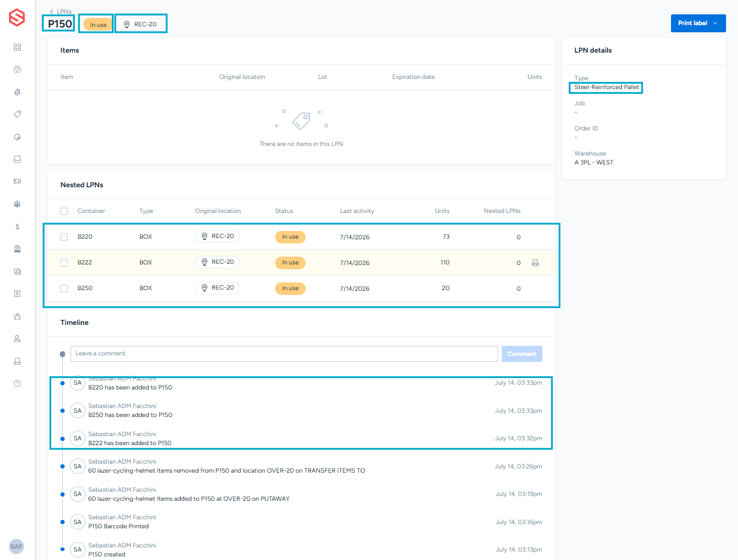Open the dashboard grid icon in sidebar
Image resolution: width=738 pixels, height=560 pixels.
click(17, 47)
